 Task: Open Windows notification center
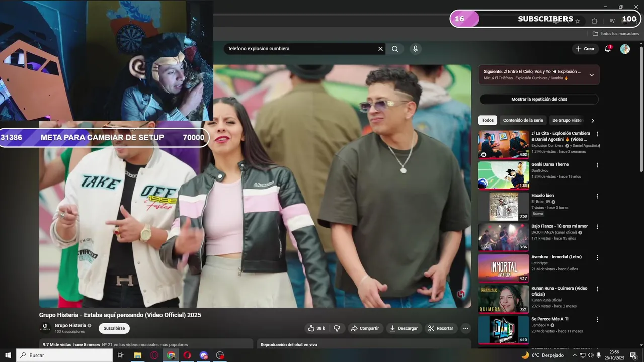point(633,355)
